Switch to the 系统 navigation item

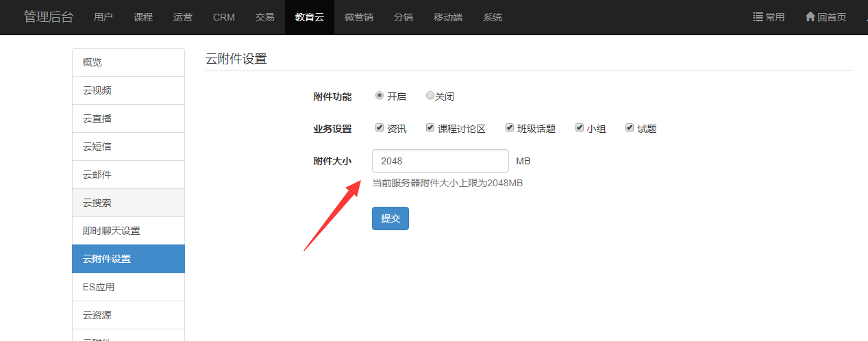click(x=492, y=17)
